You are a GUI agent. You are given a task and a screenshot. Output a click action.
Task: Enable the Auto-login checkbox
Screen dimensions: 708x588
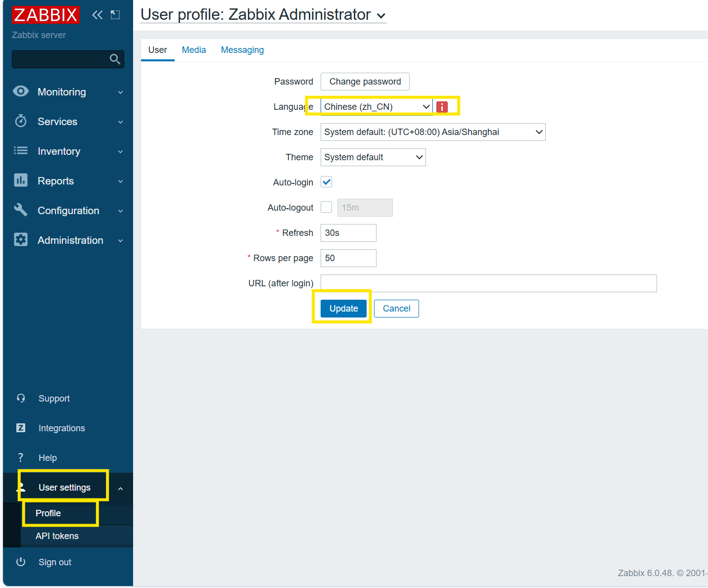pyautogui.click(x=327, y=182)
